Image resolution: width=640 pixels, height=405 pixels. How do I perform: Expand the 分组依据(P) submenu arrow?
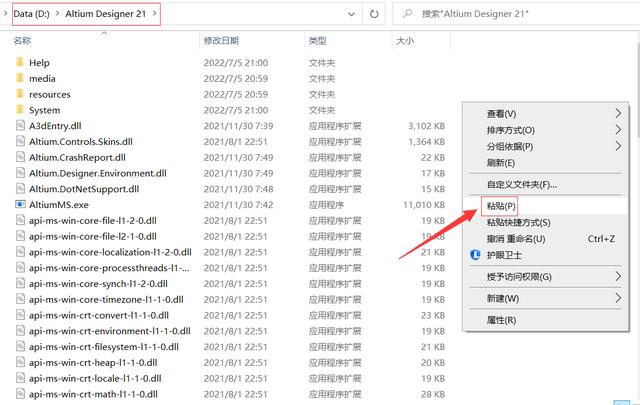(618, 146)
